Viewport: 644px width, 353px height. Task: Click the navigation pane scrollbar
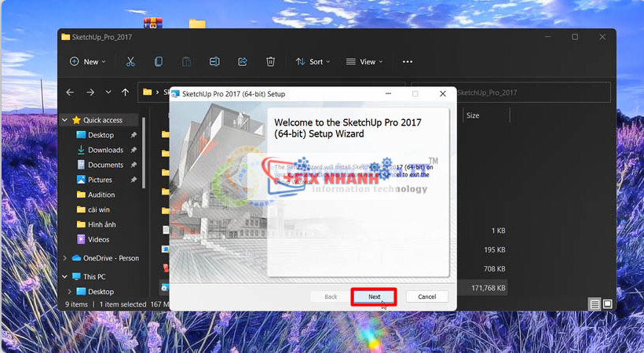tap(144, 153)
